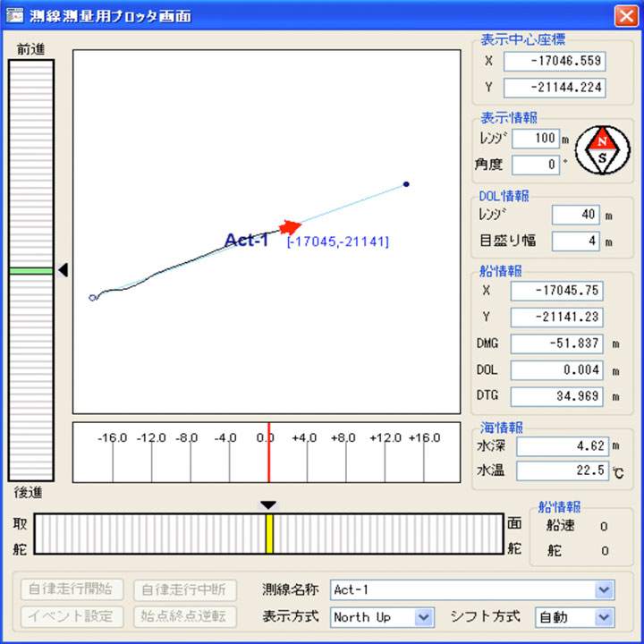Click the green marker on forward/backward gauge
This screenshot has width=644, height=644.
pyautogui.click(x=31, y=270)
